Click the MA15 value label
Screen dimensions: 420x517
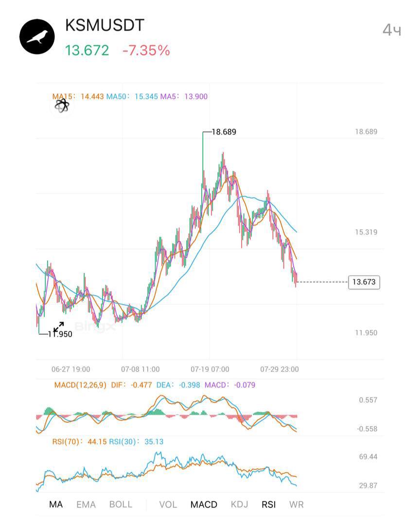click(77, 96)
